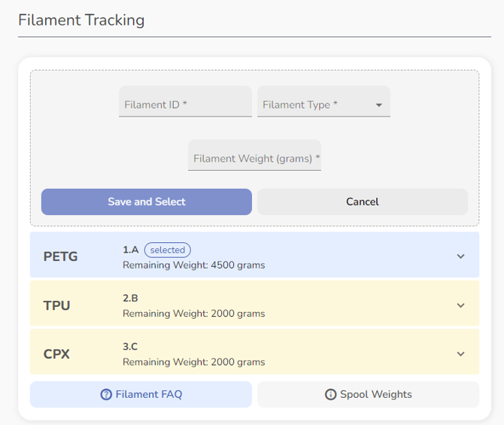
Task: Expand the TPU filament row chevron
Action: (x=461, y=305)
